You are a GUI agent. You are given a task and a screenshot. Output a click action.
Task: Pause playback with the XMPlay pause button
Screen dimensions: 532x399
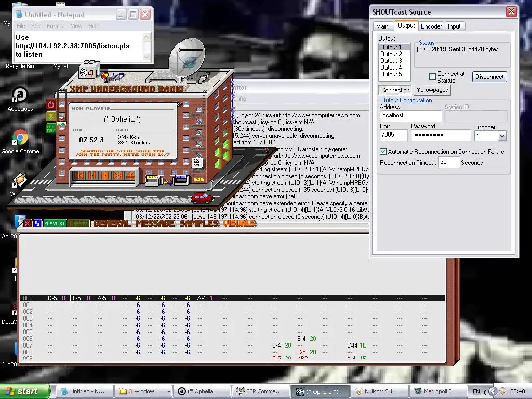pyautogui.click(x=92, y=176)
